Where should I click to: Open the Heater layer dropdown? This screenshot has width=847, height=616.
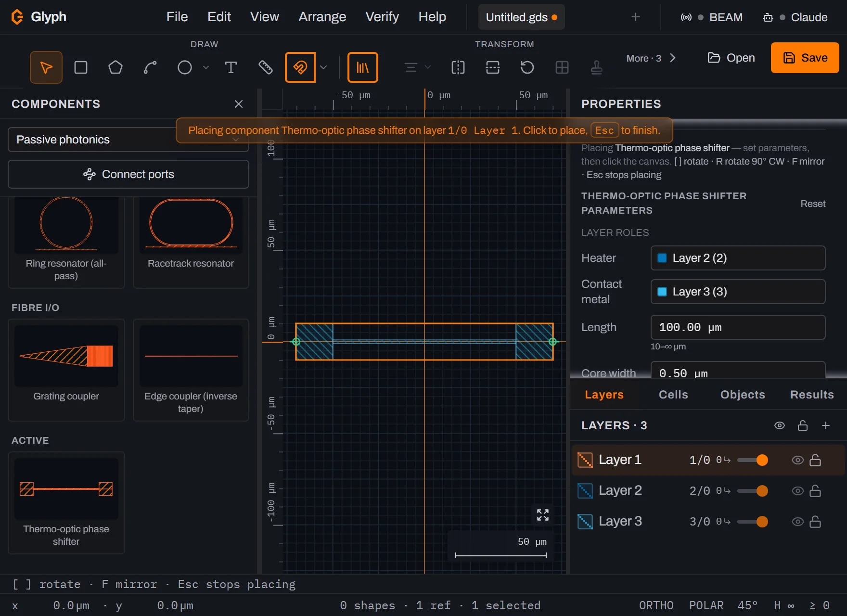pos(738,258)
